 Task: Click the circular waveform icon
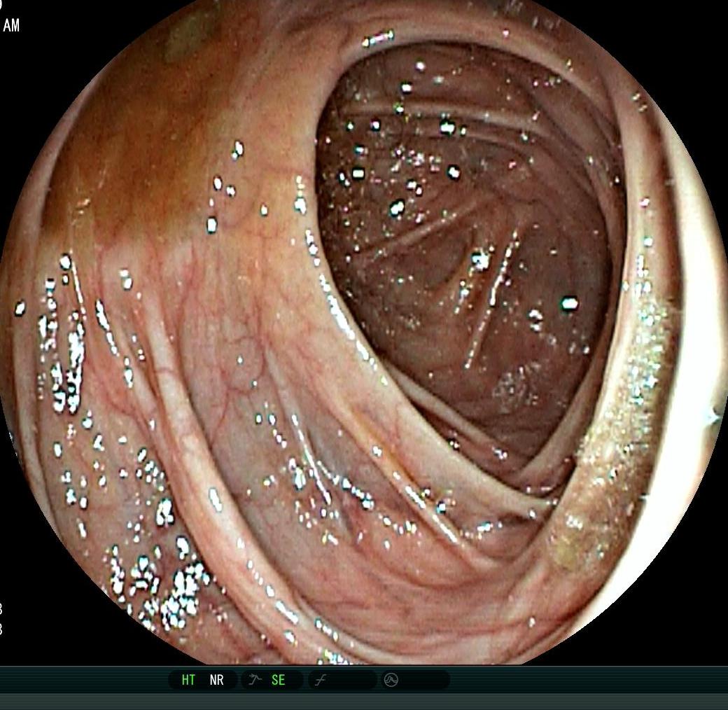(x=391, y=681)
